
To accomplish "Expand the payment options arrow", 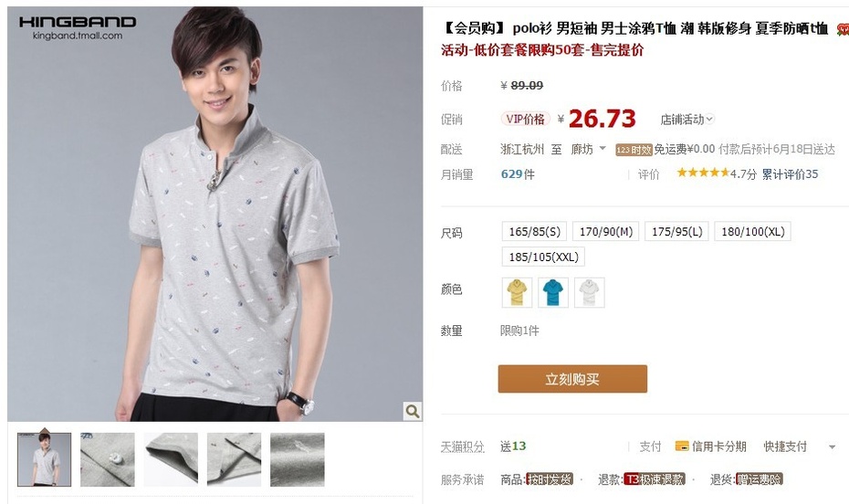I will coord(832,447).
